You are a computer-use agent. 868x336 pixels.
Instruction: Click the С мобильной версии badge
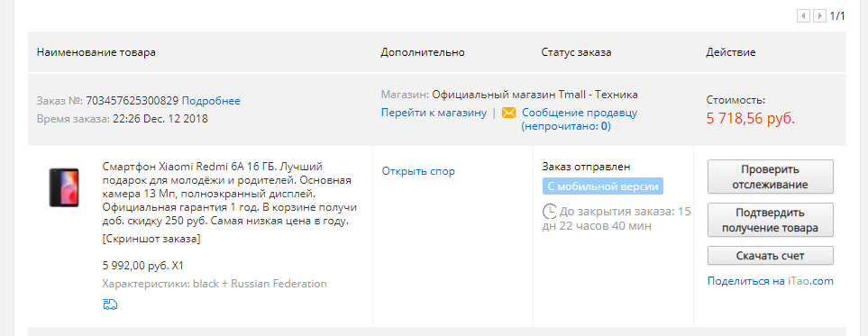[603, 186]
